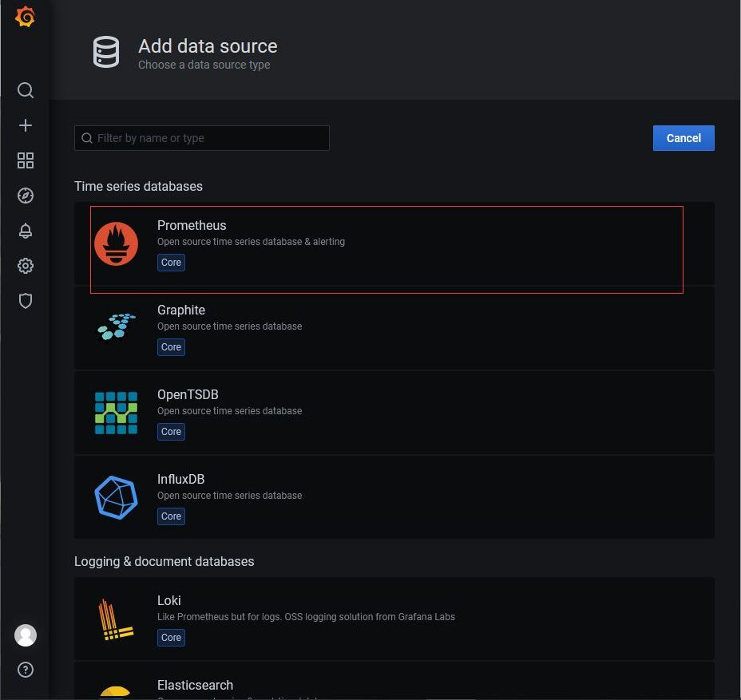Click the Core badge under Loki

tap(171, 638)
